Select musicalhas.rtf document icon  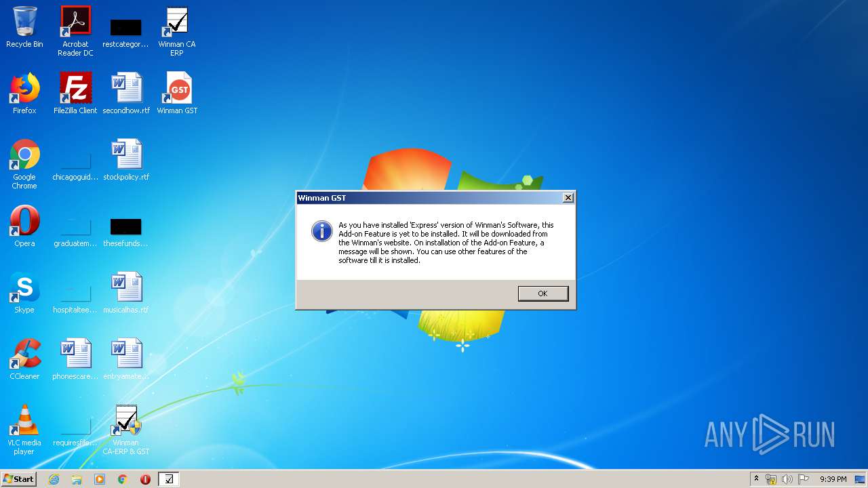(126, 293)
